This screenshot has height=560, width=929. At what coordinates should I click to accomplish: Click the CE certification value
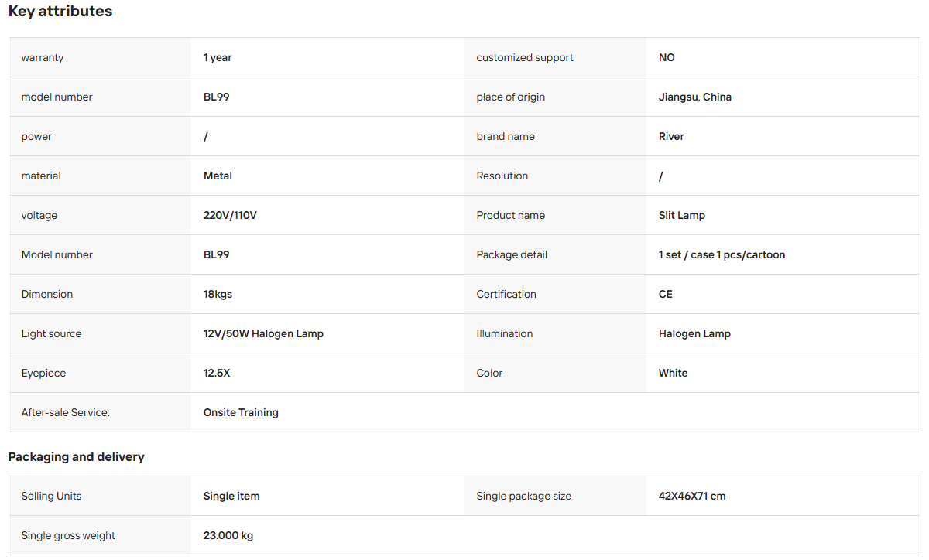(666, 295)
